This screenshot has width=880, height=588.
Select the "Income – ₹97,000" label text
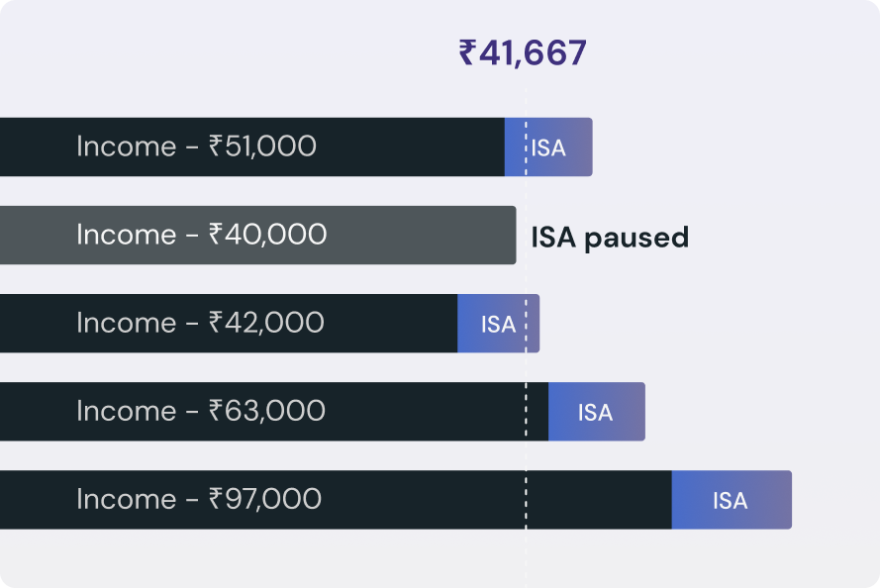[199, 499]
